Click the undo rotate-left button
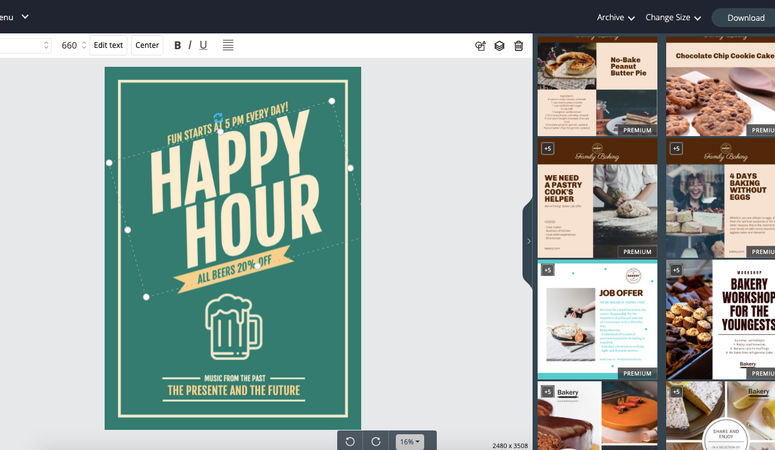This screenshot has width=775, height=450. click(350, 441)
